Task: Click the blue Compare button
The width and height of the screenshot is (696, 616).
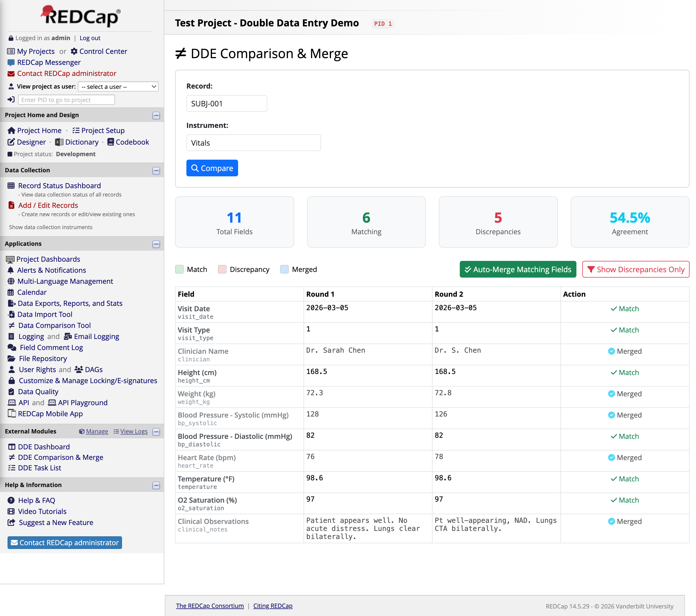Action: pyautogui.click(x=212, y=168)
